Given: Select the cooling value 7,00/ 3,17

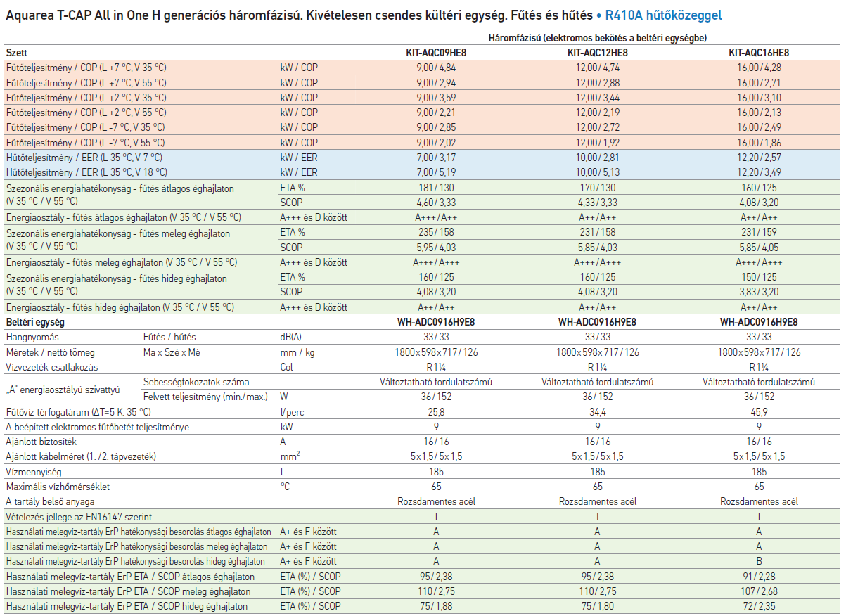Looking at the screenshot, I should pos(436,158).
